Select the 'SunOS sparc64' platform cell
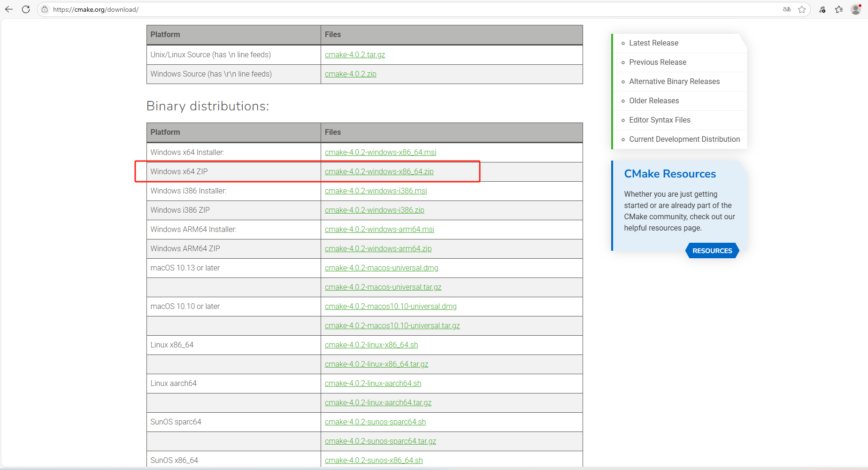The image size is (868, 470). pos(233,422)
